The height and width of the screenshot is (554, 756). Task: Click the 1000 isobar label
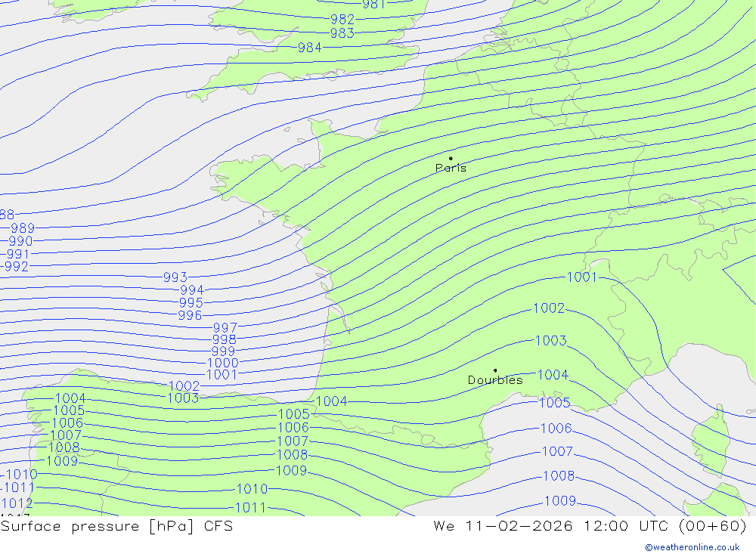(x=223, y=363)
